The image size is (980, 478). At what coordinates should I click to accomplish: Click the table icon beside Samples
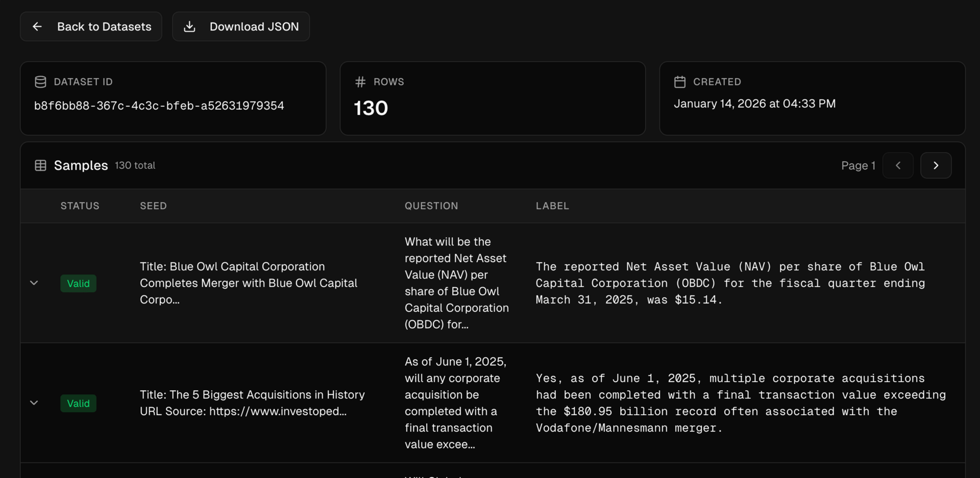coord(40,165)
